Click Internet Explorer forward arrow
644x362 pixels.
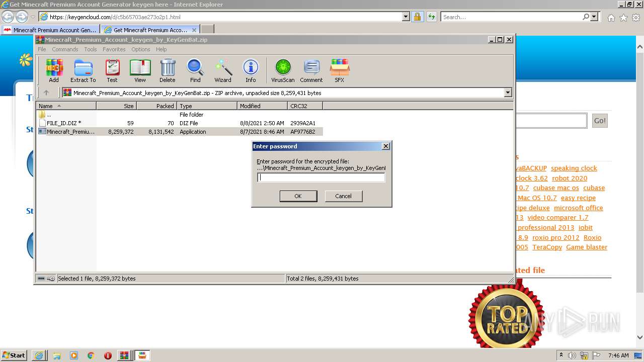pos(22,17)
